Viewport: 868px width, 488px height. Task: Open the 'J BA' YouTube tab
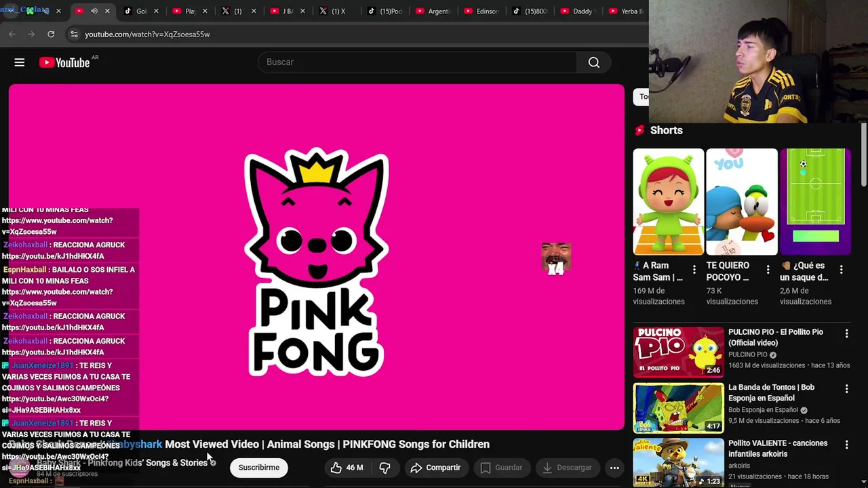pos(287,11)
